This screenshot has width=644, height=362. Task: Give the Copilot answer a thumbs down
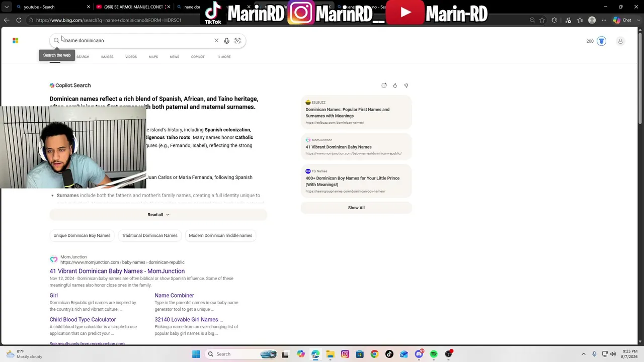[x=406, y=85]
